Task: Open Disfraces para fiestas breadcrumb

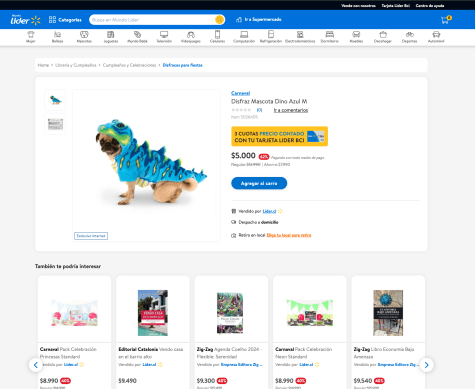Action: coord(182,65)
